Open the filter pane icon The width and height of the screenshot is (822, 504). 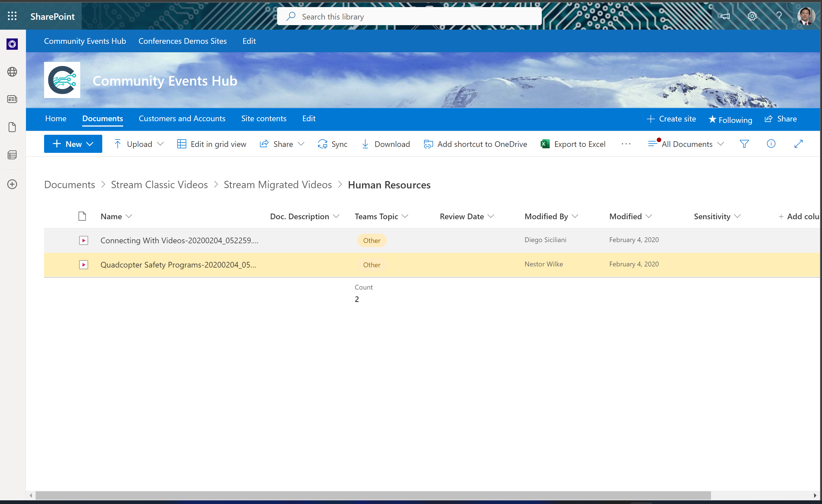pyautogui.click(x=744, y=144)
